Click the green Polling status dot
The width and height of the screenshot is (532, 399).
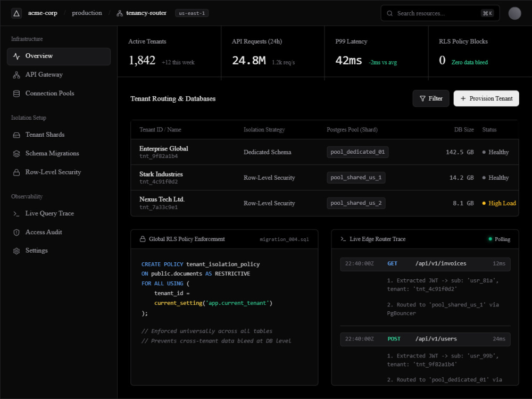(x=490, y=239)
